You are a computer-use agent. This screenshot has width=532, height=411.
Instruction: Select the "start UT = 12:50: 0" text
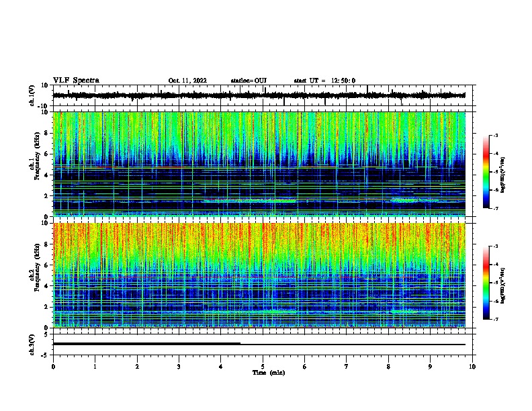point(324,81)
